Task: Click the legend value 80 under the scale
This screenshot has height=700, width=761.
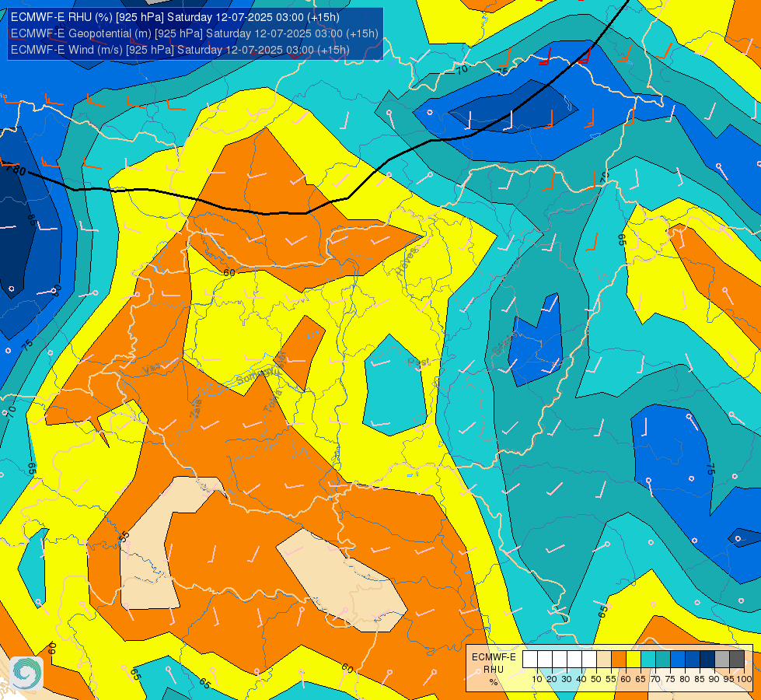Action: [685, 679]
